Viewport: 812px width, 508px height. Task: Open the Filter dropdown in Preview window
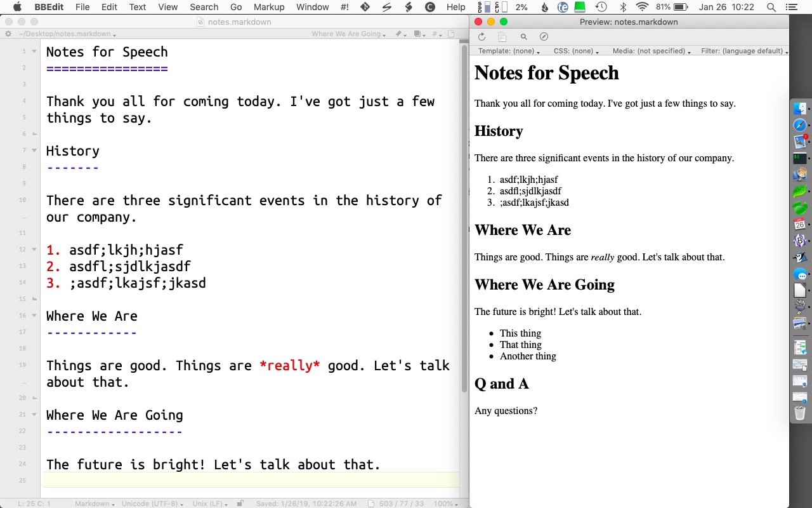tap(744, 51)
